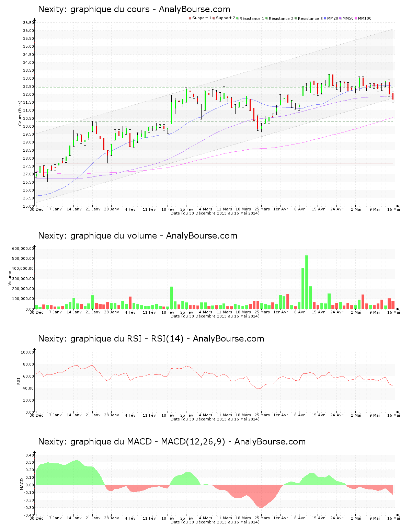Click the 'Volume' vertical axis title

coord(10,278)
